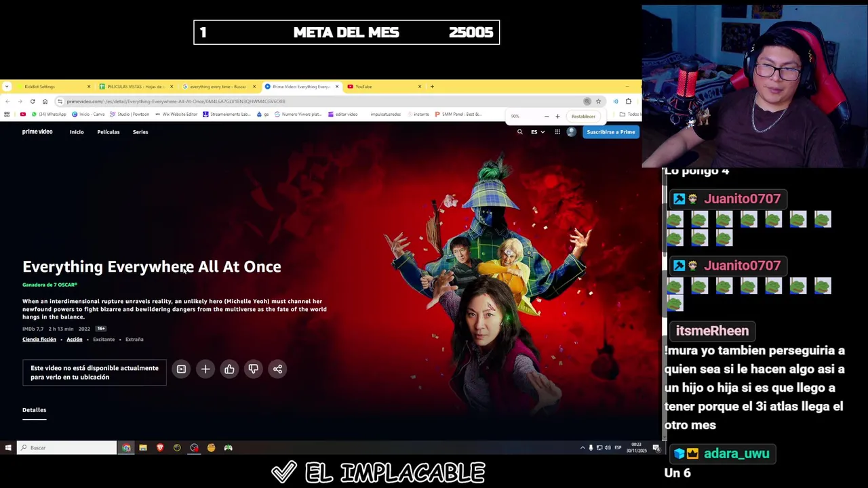The image size is (868, 488).
Task: Open the Ciencia ficción genre link
Action: pyautogui.click(x=39, y=340)
